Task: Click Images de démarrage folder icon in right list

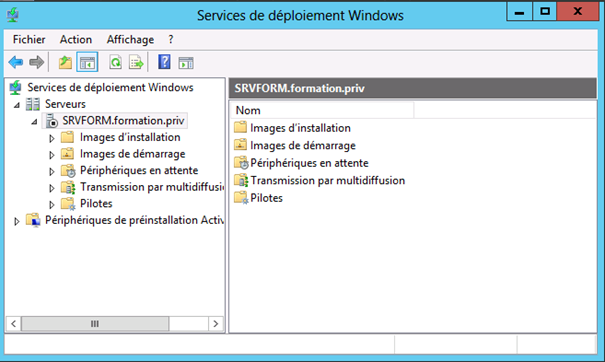Action: [x=240, y=145]
